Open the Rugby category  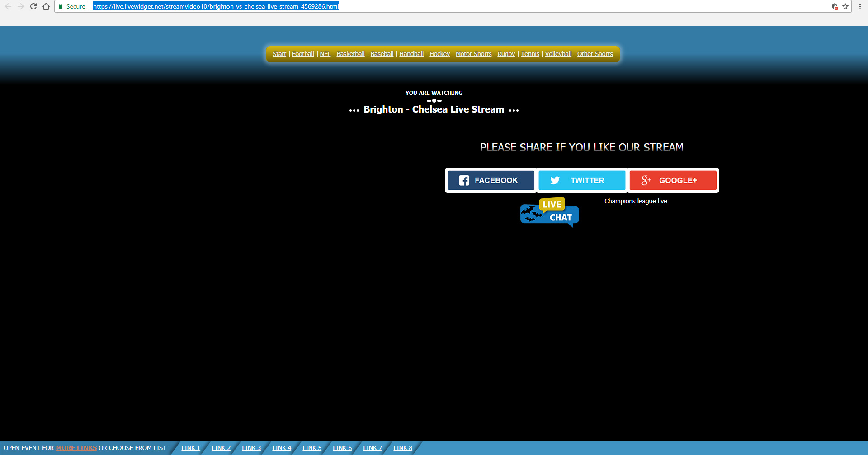(x=506, y=54)
